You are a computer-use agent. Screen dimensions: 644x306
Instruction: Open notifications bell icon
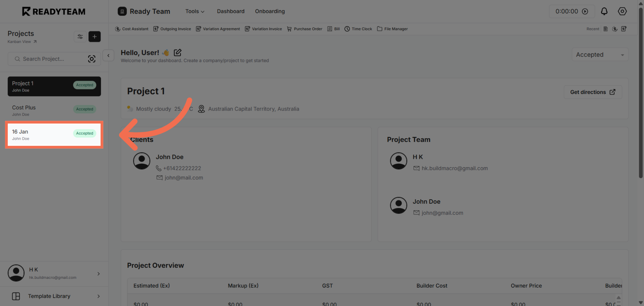coord(604,11)
